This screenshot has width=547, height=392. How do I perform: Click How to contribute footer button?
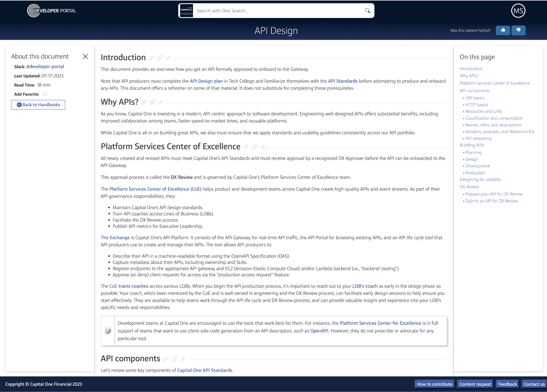click(434, 384)
